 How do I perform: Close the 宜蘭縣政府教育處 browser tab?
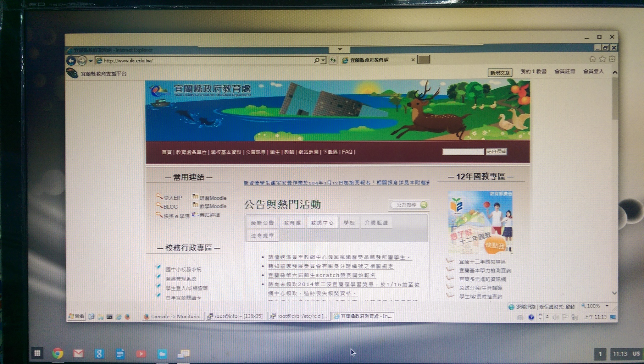point(413,60)
